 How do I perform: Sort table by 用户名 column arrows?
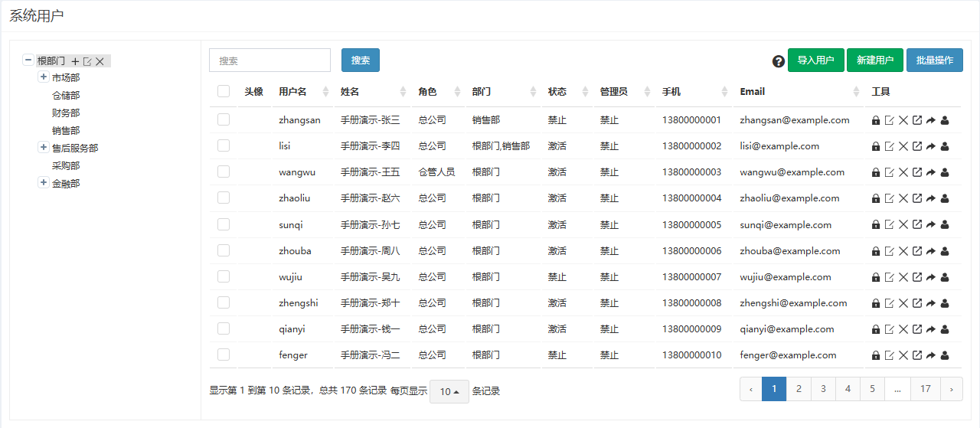tap(325, 92)
